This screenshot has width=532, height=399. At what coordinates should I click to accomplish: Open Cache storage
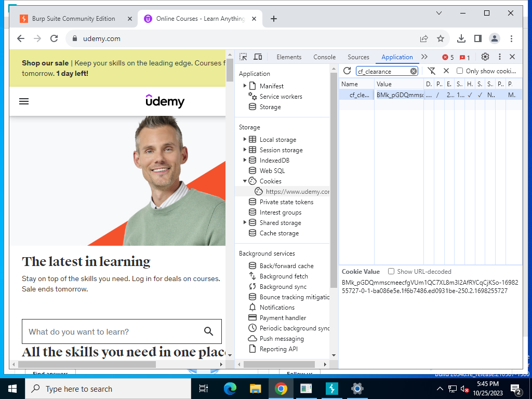pyautogui.click(x=279, y=233)
